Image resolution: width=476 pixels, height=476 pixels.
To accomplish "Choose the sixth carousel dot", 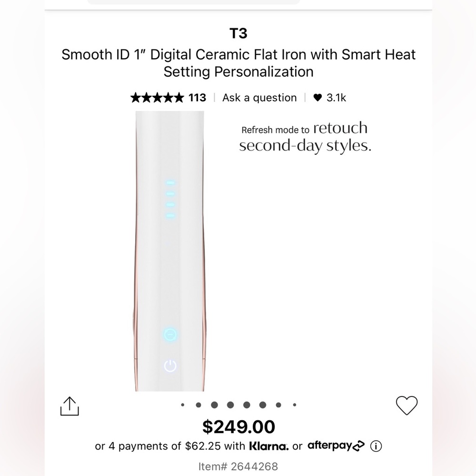I will (x=263, y=405).
